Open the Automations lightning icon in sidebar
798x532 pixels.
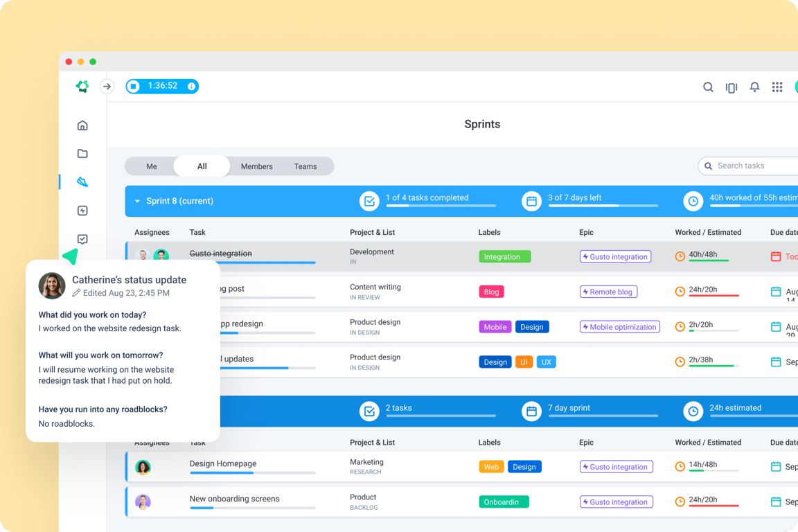click(82, 211)
